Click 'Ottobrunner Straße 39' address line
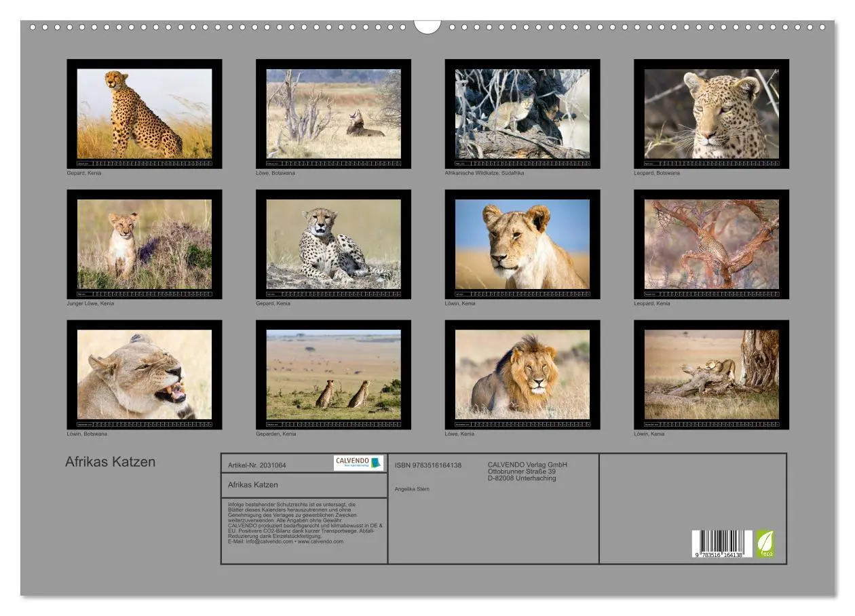Image resolution: width=855 pixels, height=616 pixels. [x=522, y=471]
